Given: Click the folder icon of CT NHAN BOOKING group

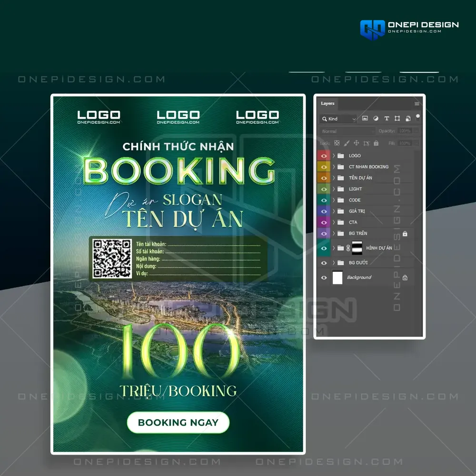Looking at the screenshot, I should 341,167.
